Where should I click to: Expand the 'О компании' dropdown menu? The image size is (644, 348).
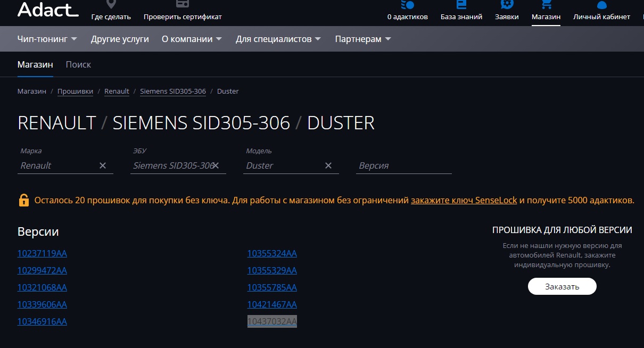(192, 39)
